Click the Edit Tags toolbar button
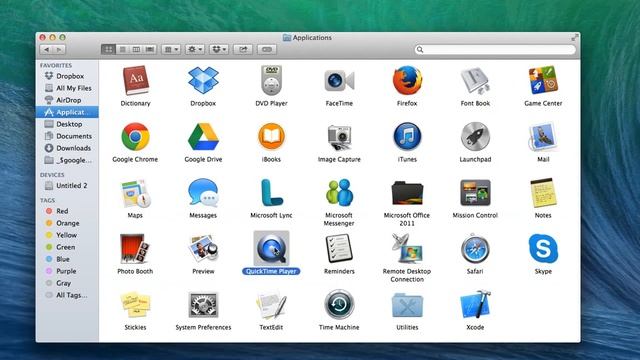640x360 pixels. [267, 49]
